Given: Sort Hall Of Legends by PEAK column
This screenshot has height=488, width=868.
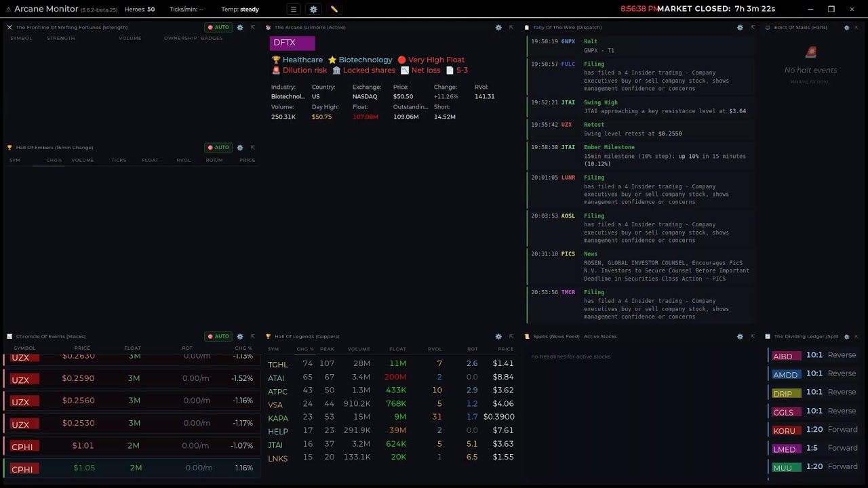Looking at the screenshot, I should (327, 349).
